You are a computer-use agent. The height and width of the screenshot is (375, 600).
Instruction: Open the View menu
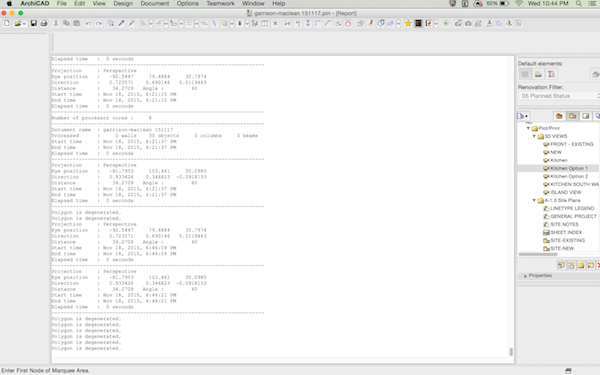(x=99, y=3)
